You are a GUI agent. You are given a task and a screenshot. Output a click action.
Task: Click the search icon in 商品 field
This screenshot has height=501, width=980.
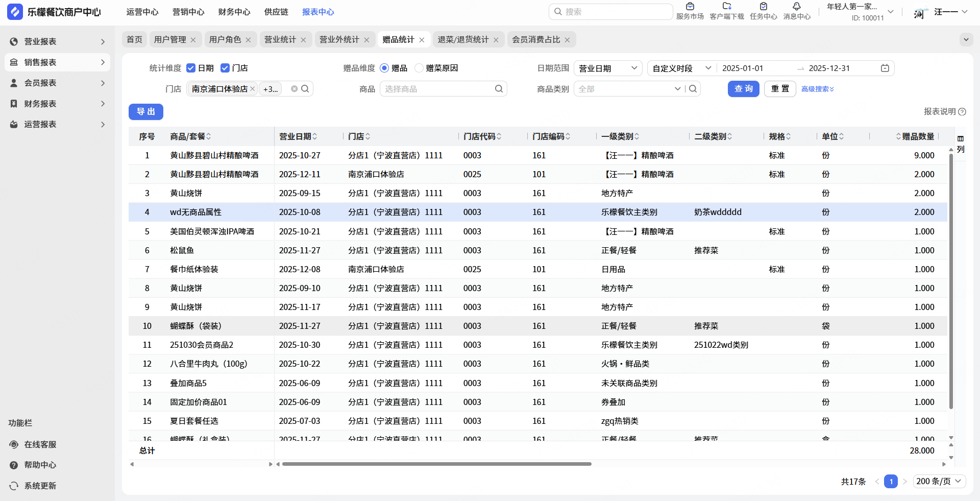(x=499, y=89)
